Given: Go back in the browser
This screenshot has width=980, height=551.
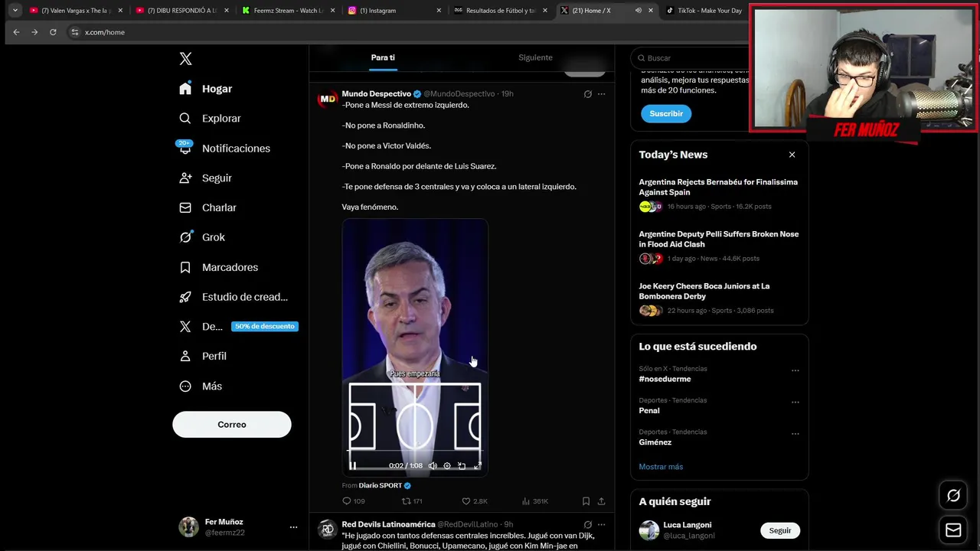Looking at the screenshot, I should [16, 32].
